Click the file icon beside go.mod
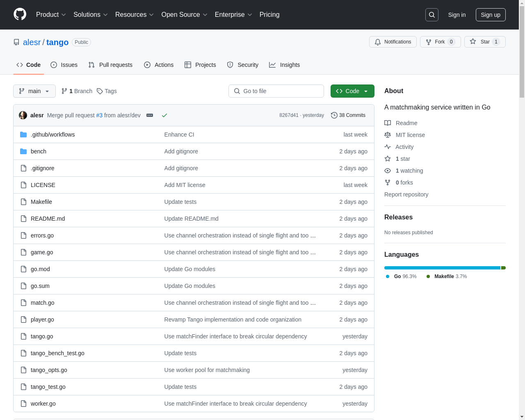Image resolution: width=525 pixels, height=420 pixels. pyautogui.click(x=23, y=269)
